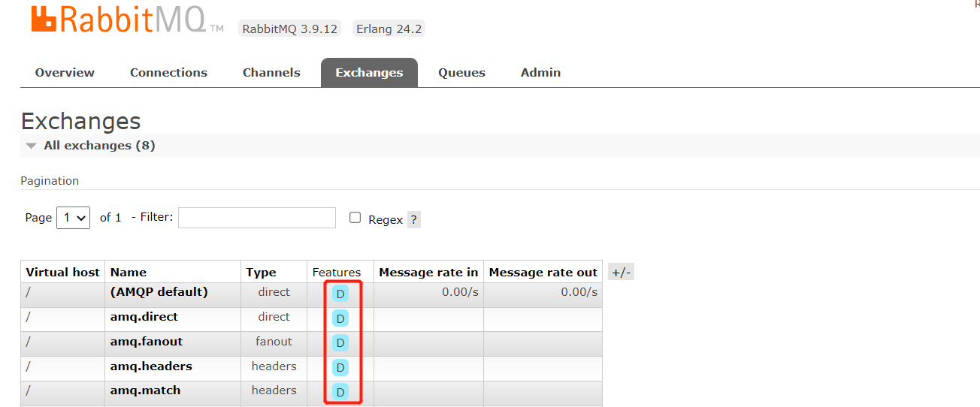Click the amq.fanout exchange name
The width and height of the screenshot is (980, 407).
point(147,342)
